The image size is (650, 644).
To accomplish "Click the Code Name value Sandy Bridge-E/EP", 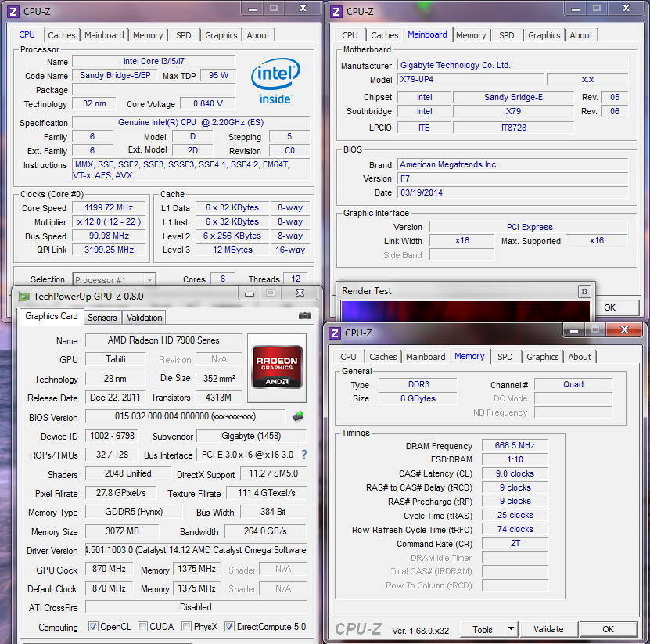I will pos(115,75).
